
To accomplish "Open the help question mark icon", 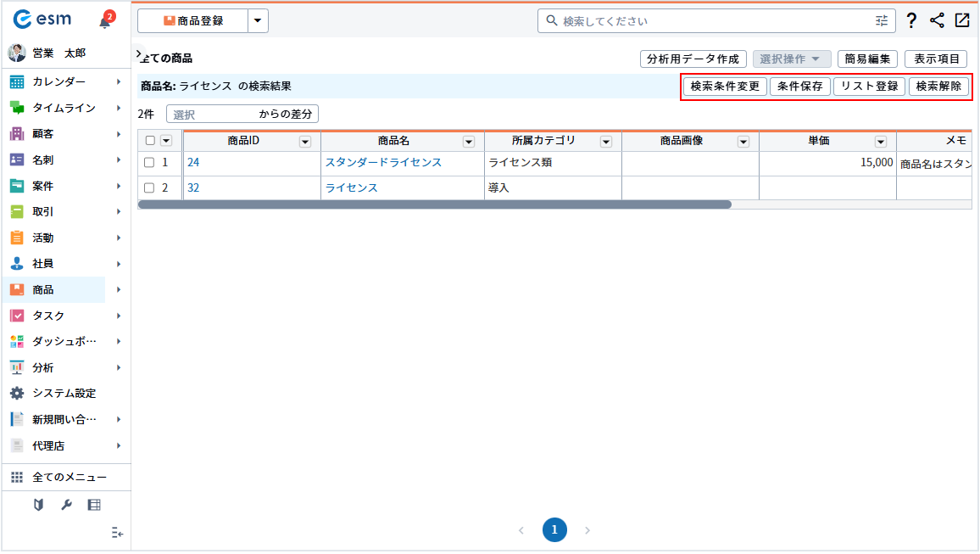I will click(x=911, y=21).
